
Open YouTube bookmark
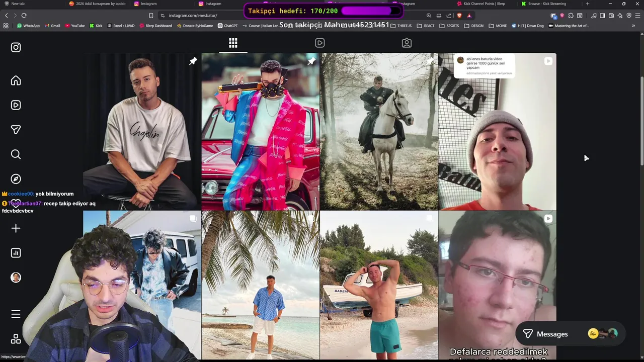[x=75, y=26]
